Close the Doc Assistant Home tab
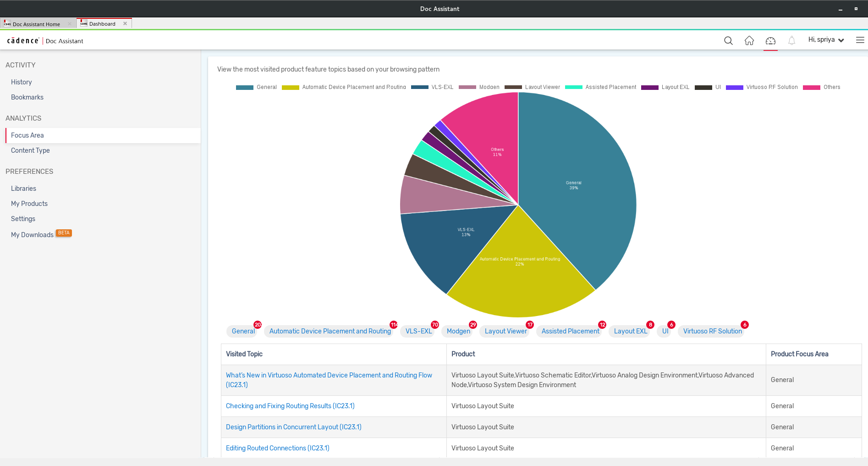 70,24
